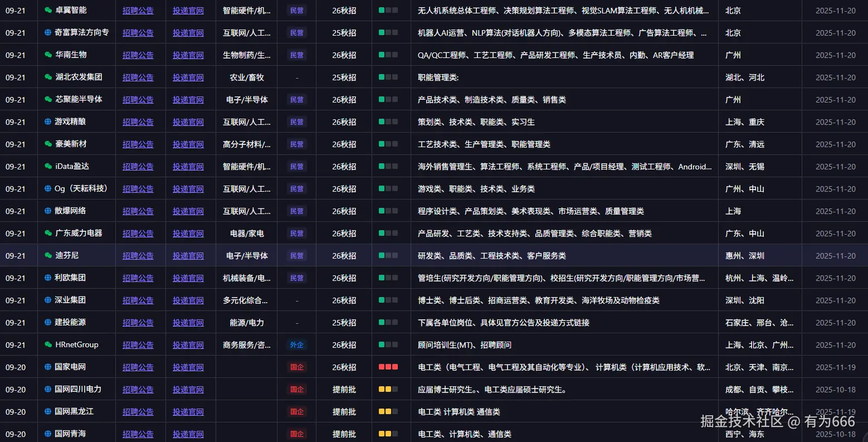This screenshot has width=868, height=442.
Task: Click the globe icon beside 利欧集团
Action: click(48, 278)
